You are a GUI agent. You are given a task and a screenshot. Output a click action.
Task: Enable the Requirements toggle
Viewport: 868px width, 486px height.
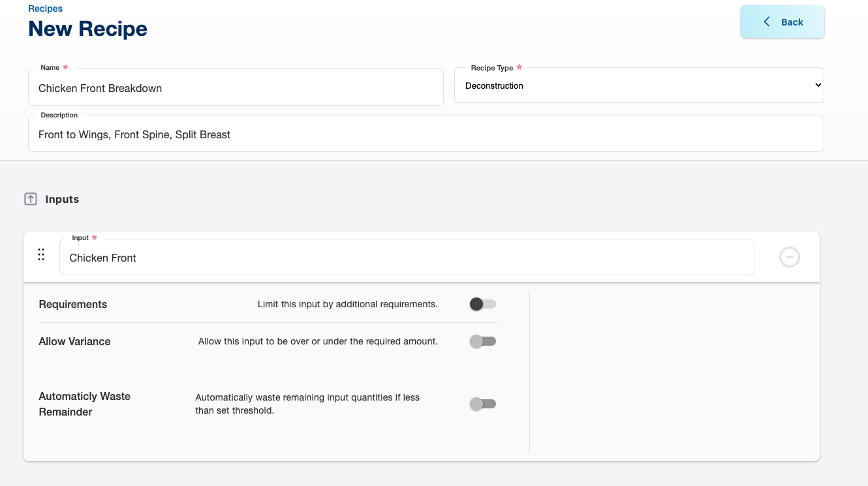click(483, 304)
